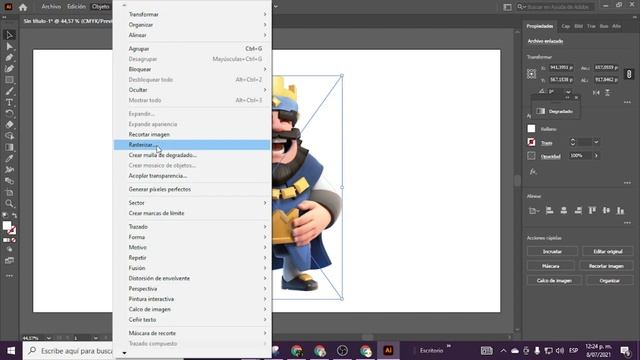Click the Home icon in header
Viewport: 640px width, 360px height.
point(23,7)
